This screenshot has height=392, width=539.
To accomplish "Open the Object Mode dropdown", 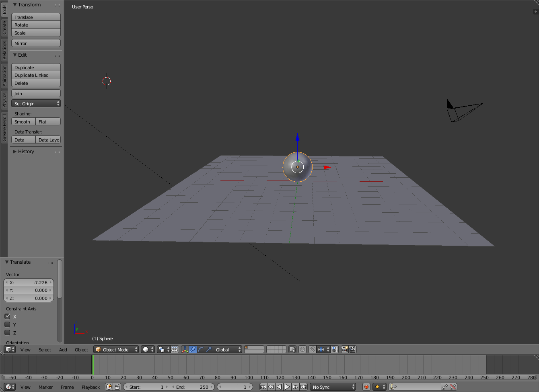I will [116, 349].
